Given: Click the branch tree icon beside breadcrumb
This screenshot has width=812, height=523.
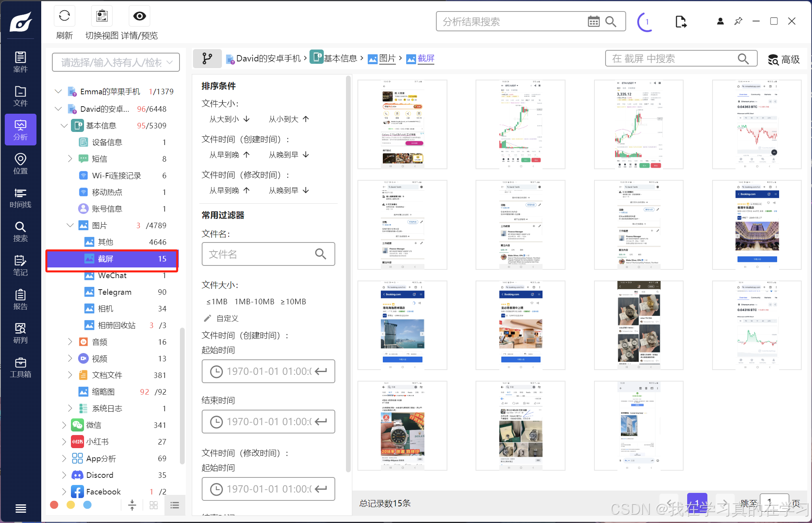Looking at the screenshot, I should tap(207, 59).
